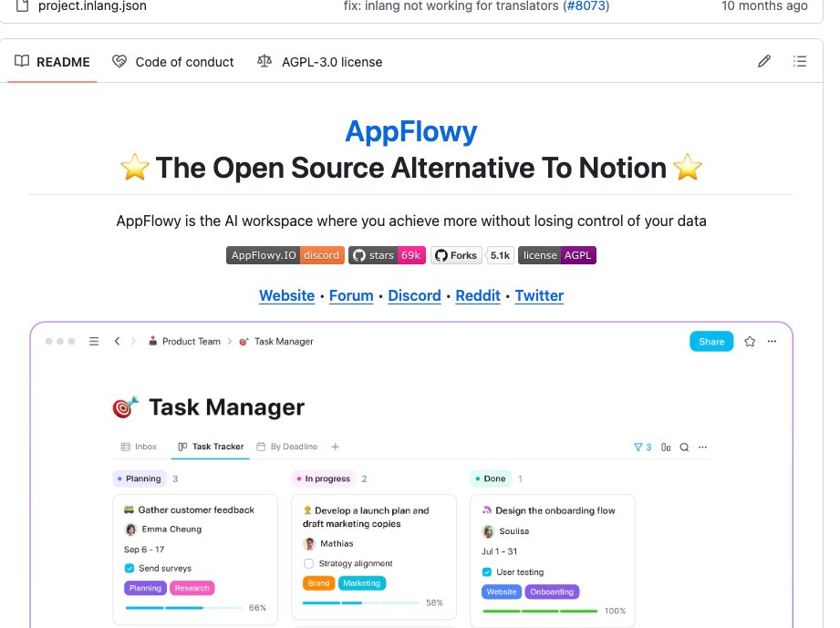Open the Forks badge
840x628 pixels.
point(456,255)
